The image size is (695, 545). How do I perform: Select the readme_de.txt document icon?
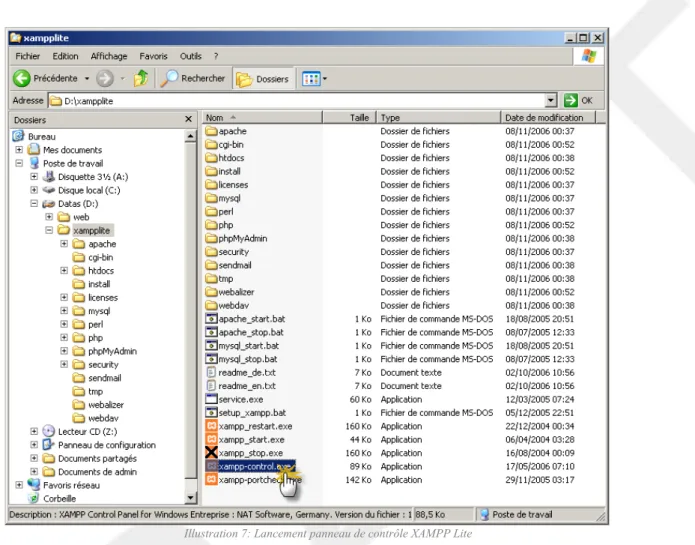pyautogui.click(x=211, y=372)
